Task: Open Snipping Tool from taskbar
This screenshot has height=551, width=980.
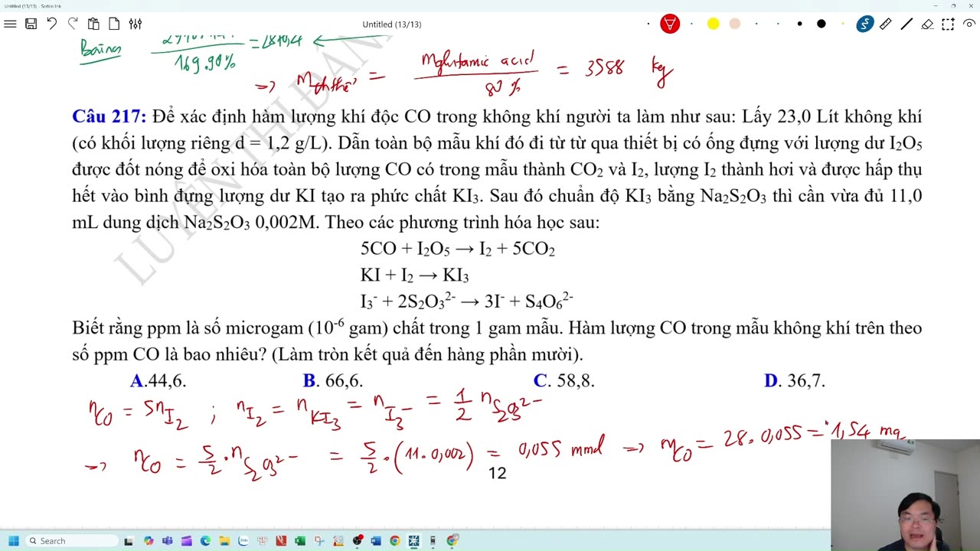Action: click(318, 541)
